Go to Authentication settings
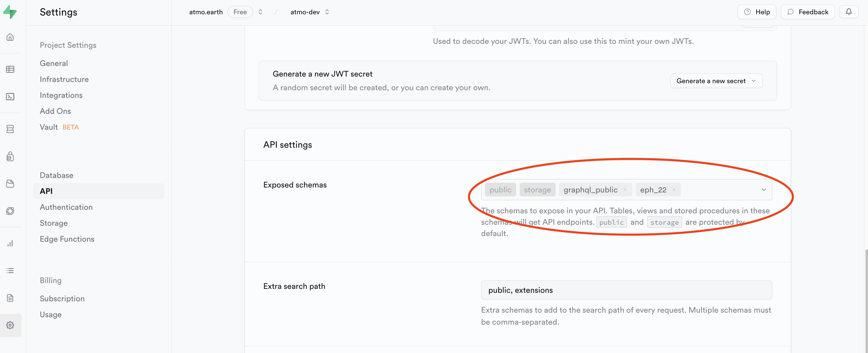The height and width of the screenshot is (353, 868). click(66, 207)
